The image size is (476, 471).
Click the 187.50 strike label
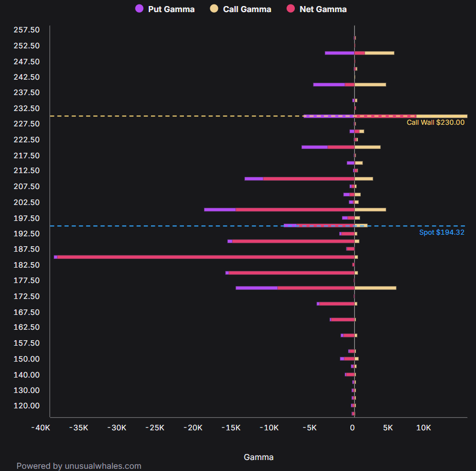[27, 249]
